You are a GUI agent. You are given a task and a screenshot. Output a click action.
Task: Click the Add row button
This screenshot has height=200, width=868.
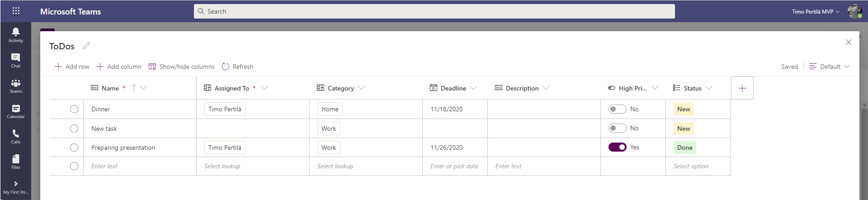click(72, 67)
